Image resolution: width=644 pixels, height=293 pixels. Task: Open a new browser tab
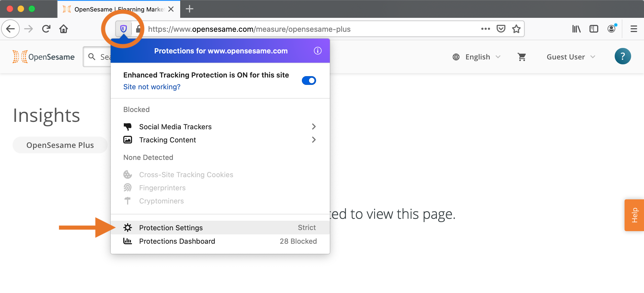(190, 9)
